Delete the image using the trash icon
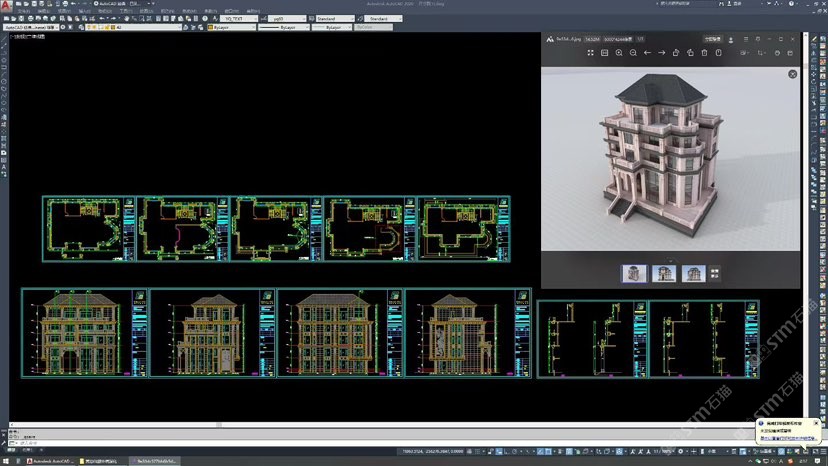The width and height of the screenshot is (828, 466). (704, 52)
